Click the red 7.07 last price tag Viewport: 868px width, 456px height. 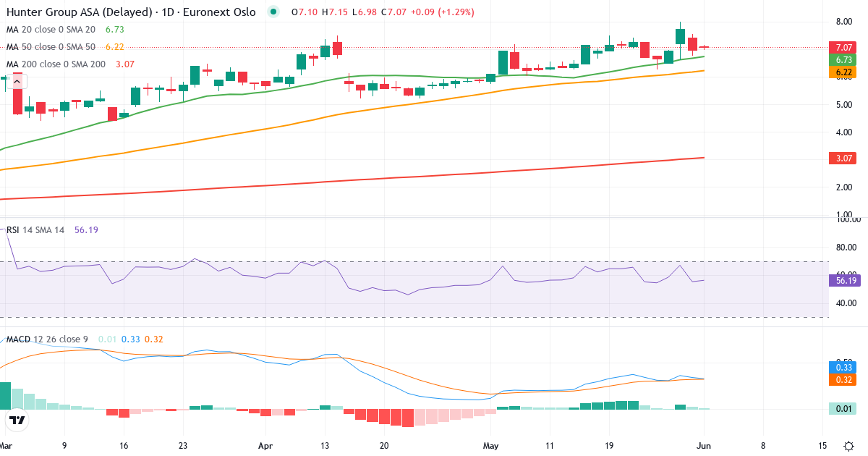[842, 47]
